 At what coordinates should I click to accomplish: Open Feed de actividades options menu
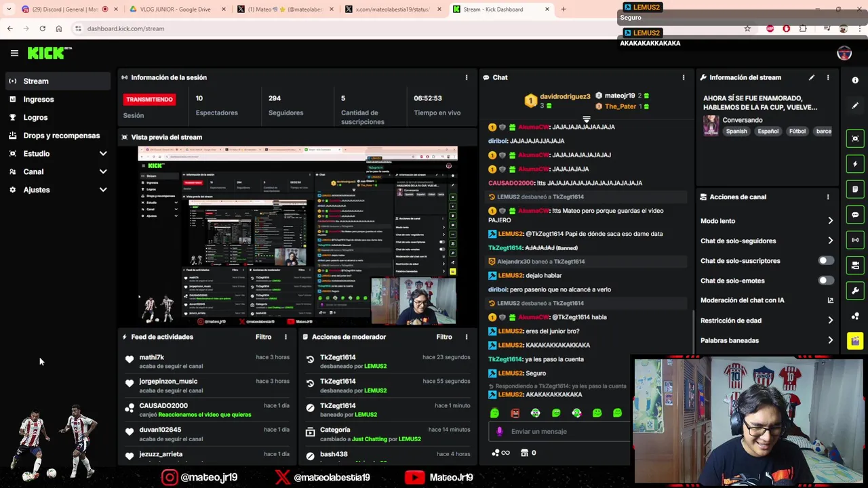pyautogui.click(x=285, y=337)
